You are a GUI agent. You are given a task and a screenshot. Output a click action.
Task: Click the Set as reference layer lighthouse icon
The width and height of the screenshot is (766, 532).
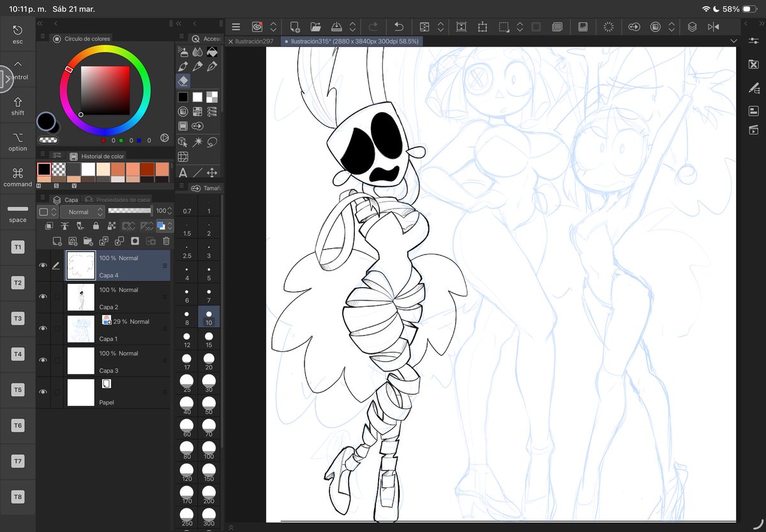(x=64, y=226)
